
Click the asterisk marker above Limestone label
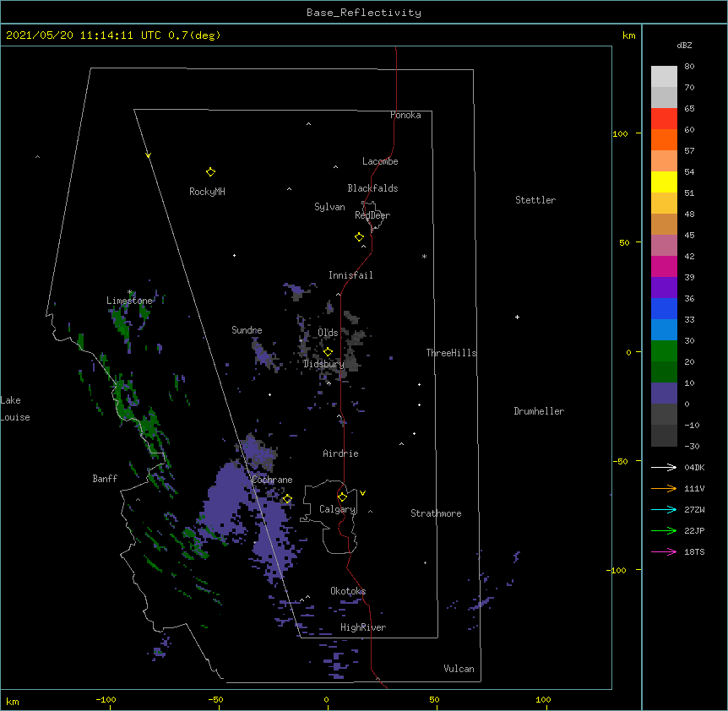(x=130, y=292)
